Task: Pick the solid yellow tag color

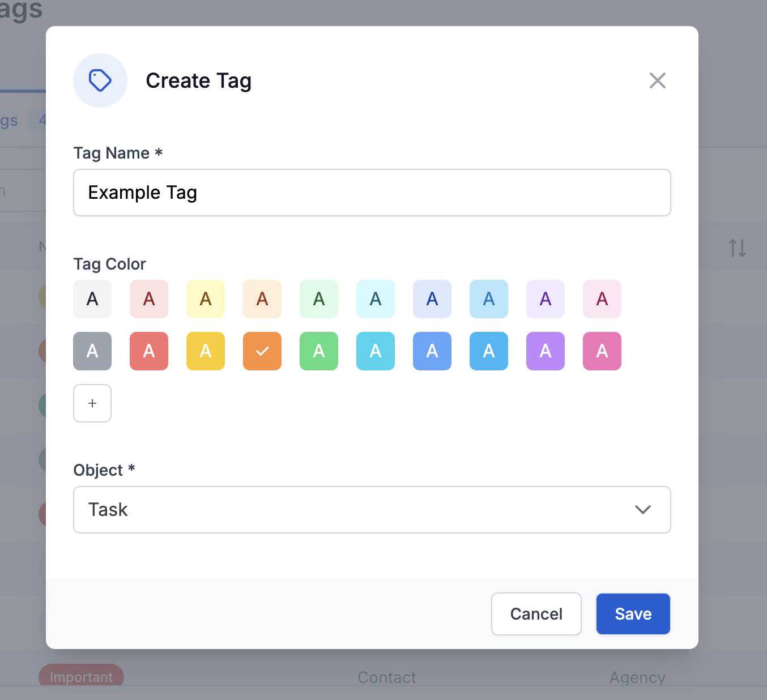Action: tap(206, 351)
